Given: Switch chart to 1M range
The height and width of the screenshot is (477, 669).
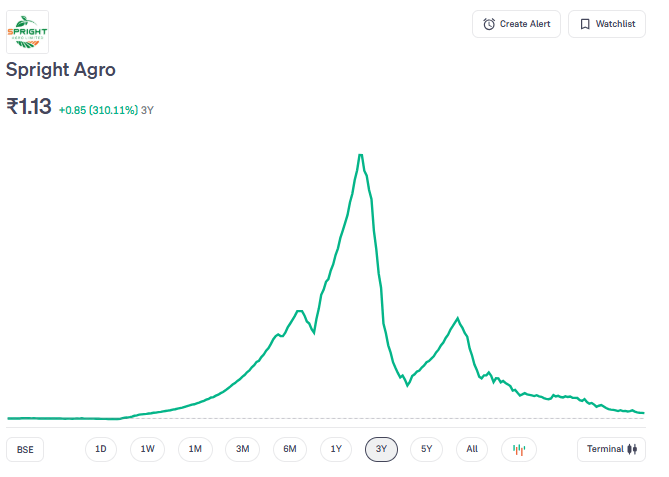Looking at the screenshot, I should [195, 449].
